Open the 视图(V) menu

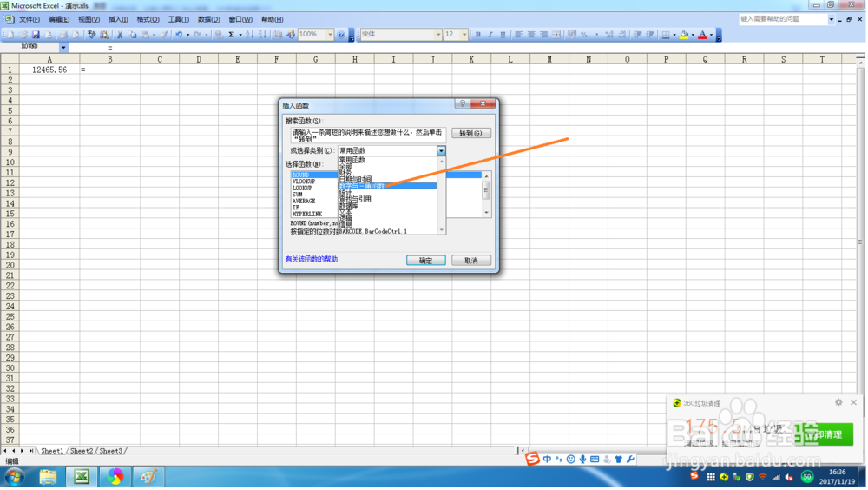pyautogui.click(x=89, y=19)
